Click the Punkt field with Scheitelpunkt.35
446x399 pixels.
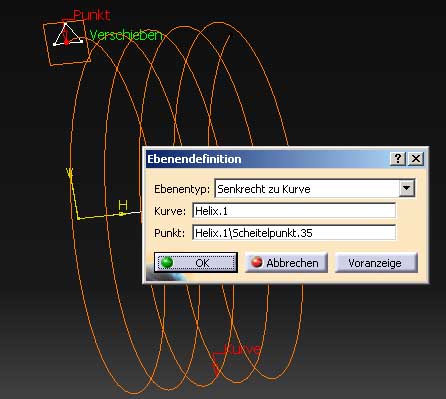(x=294, y=233)
